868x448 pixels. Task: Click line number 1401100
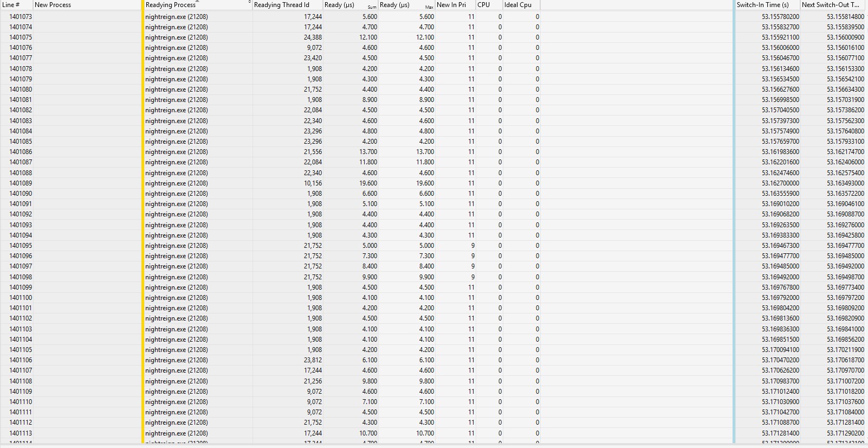[21, 298]
